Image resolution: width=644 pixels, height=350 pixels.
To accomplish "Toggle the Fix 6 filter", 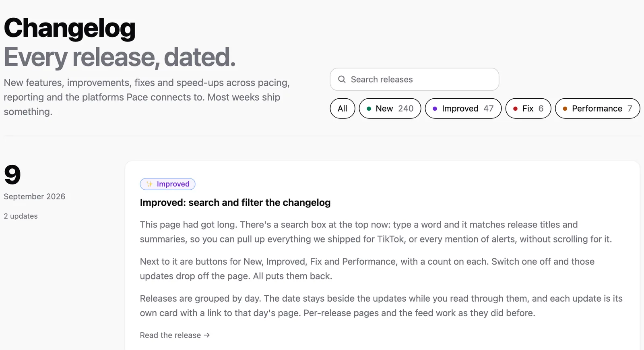I will [528, 108].
